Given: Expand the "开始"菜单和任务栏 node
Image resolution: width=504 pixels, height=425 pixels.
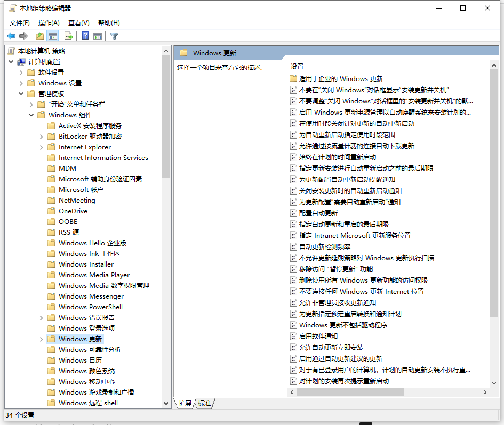Looking at the screenshot, I should 31,105.
